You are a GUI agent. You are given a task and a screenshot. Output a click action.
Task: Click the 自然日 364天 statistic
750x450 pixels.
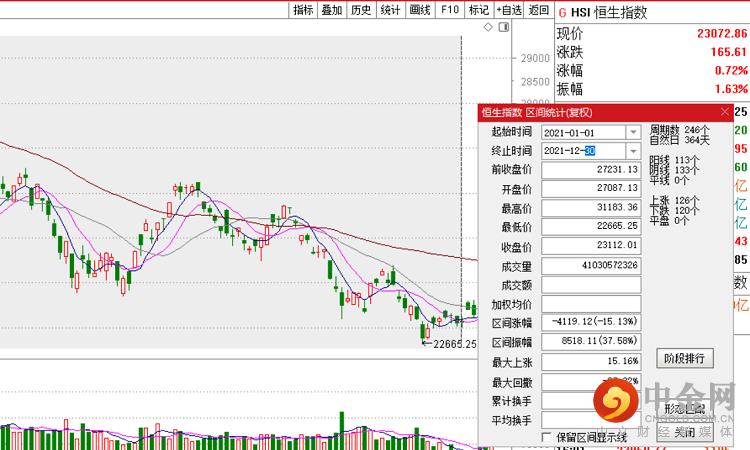coord(679,140)
